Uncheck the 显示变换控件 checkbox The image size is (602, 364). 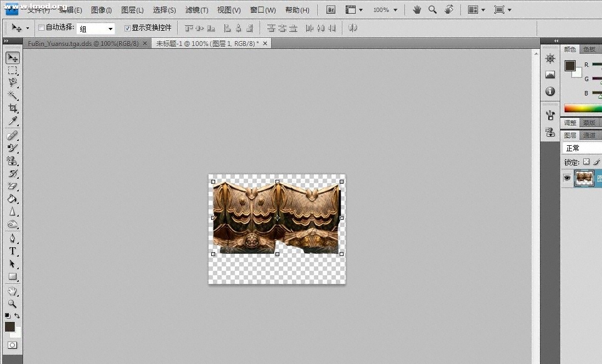(127, 27)
